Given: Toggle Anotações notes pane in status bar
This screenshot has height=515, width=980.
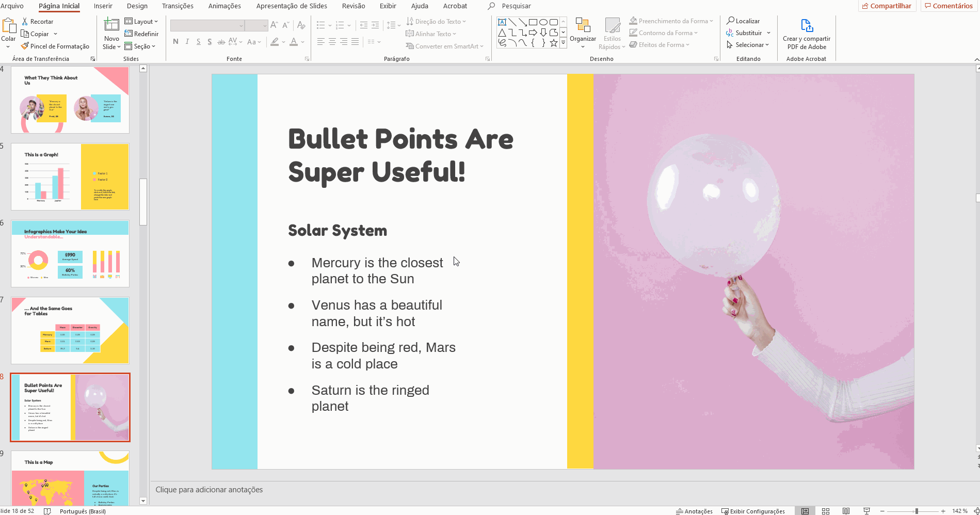Looking at the screenshot, I should pos(694,511).
